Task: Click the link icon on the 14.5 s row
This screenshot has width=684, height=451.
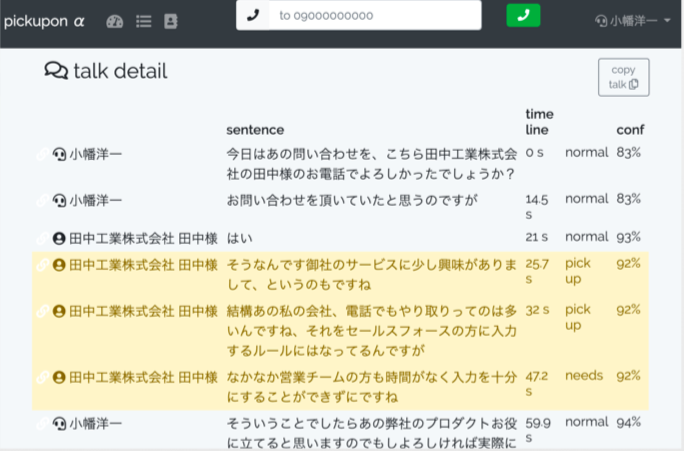Action: tap(41, 200)
